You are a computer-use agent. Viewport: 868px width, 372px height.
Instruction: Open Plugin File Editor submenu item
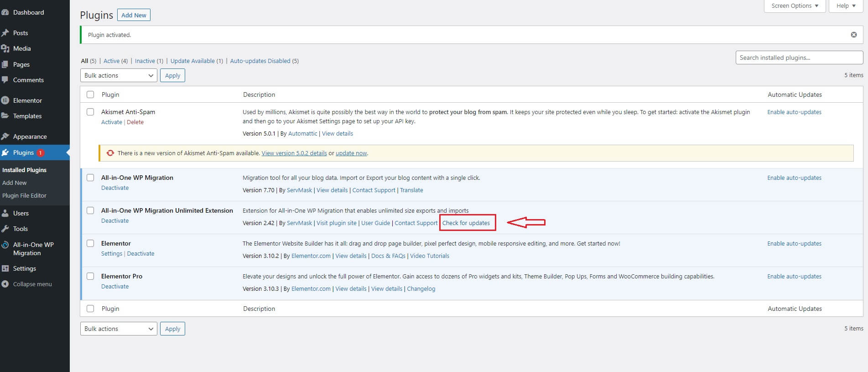(24, 195)
